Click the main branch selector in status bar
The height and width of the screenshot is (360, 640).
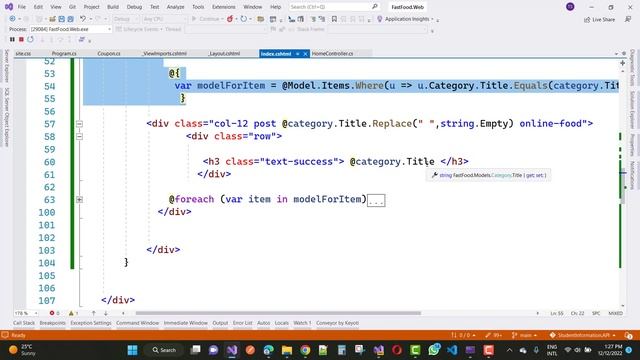524,335
